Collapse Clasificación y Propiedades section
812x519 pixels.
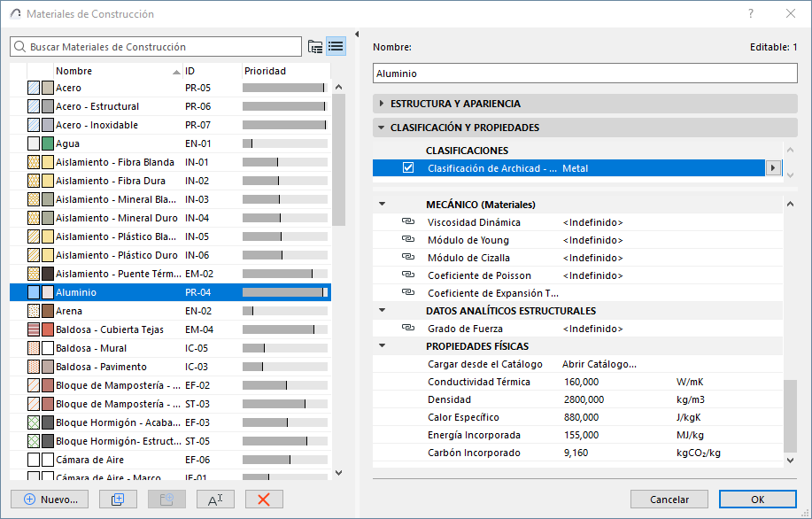(382, 128)
